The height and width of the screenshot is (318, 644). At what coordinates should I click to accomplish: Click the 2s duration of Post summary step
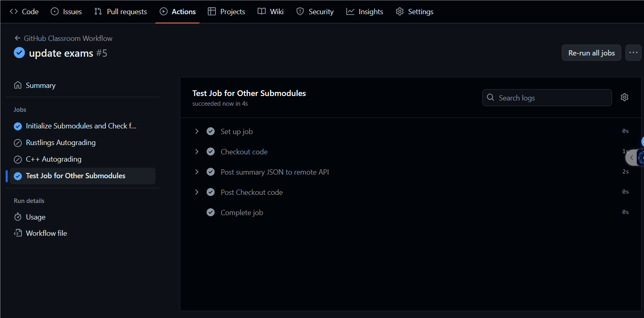[625, 172]
